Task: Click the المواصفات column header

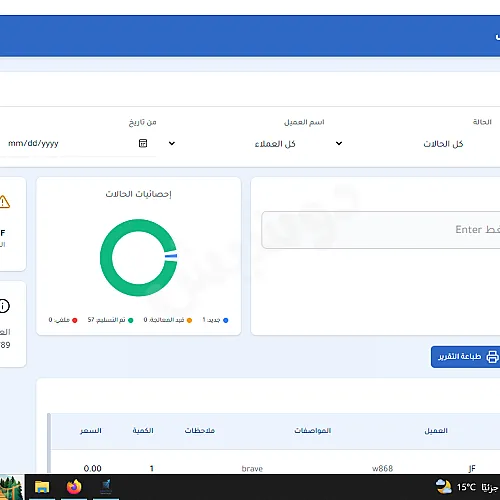Action: tap(313, 431)
